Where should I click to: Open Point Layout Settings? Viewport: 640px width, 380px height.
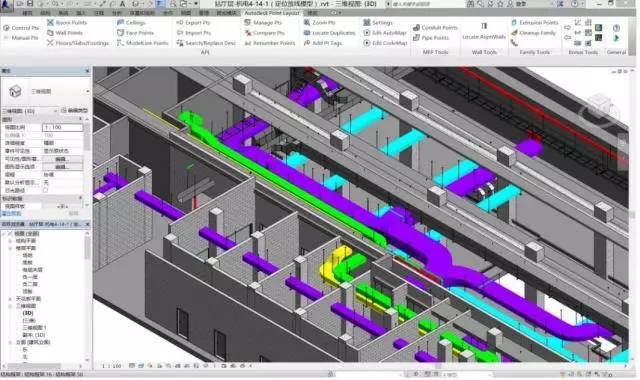click(x=378, y=22)
